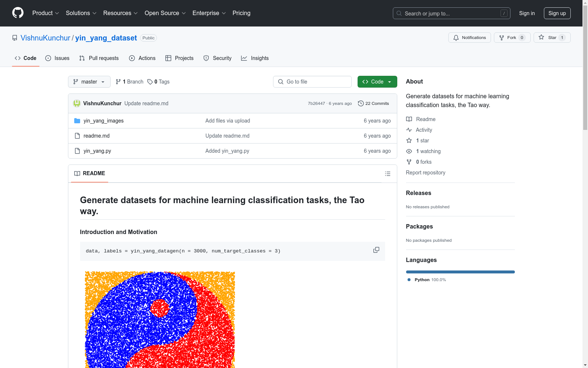Star the repository
Viewport: 588px width, 368px height.
[552, 38]
